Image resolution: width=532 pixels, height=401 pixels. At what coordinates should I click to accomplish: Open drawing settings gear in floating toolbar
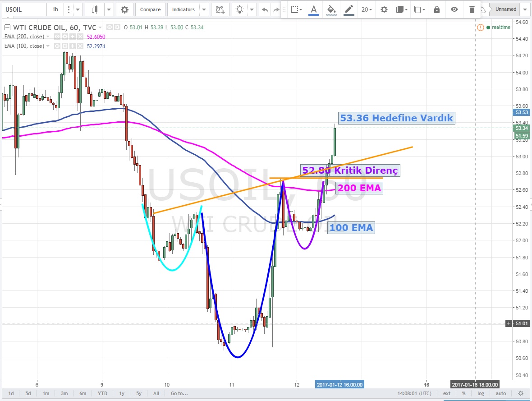pyautogui.click(x=384, y=9)
